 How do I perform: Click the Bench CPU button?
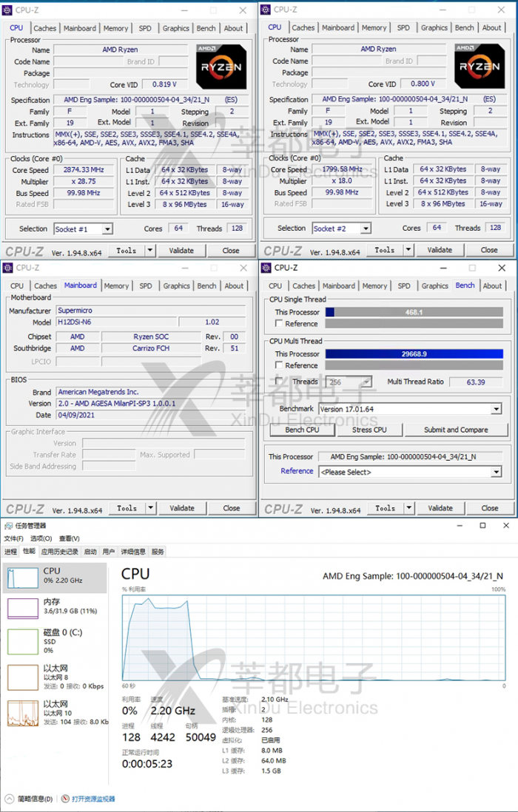[302, 430]
